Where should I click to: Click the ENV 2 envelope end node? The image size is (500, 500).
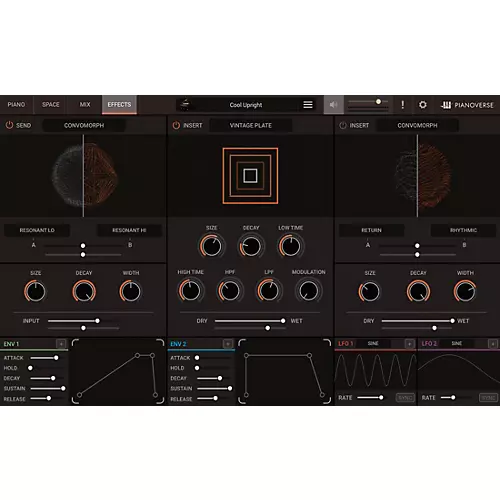point(322,395)
